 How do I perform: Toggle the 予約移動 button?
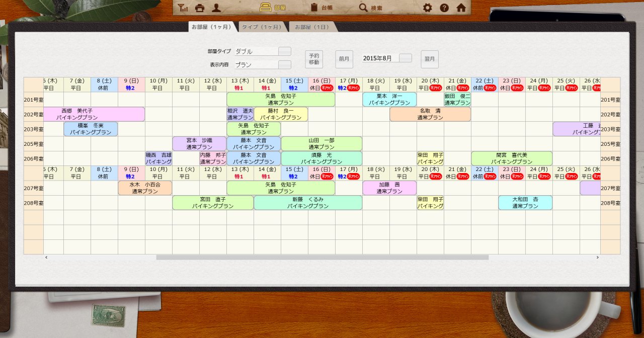[x=314, y=59]
